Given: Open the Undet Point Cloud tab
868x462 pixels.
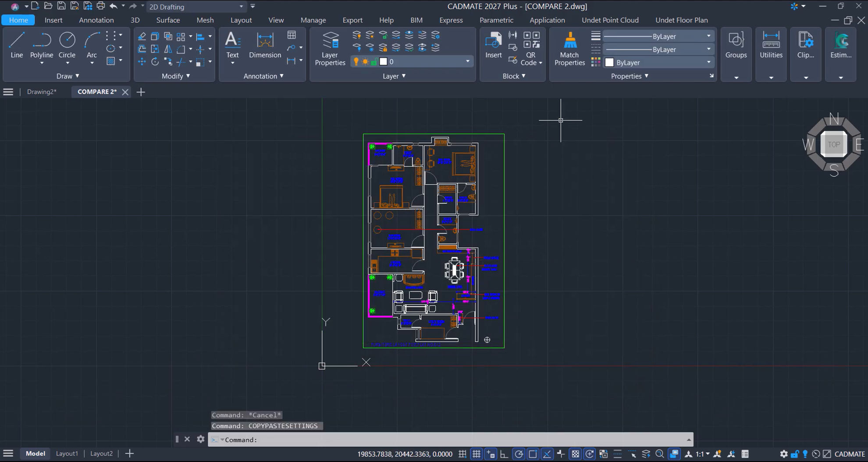Looking at the screenshot, I should (x=610, y=20).
